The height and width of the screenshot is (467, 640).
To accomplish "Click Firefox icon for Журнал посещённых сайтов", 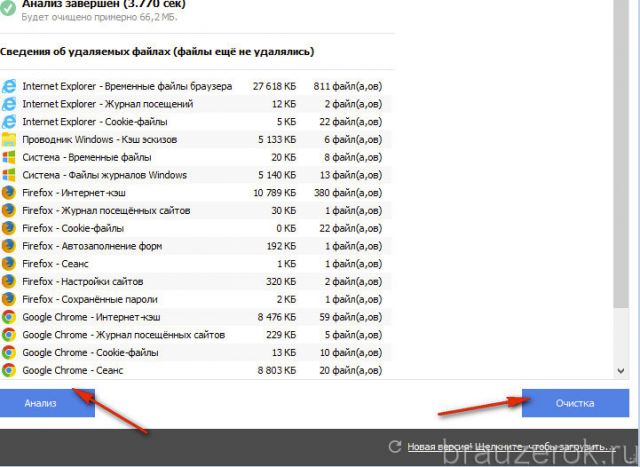I will (x=9, y=211).
